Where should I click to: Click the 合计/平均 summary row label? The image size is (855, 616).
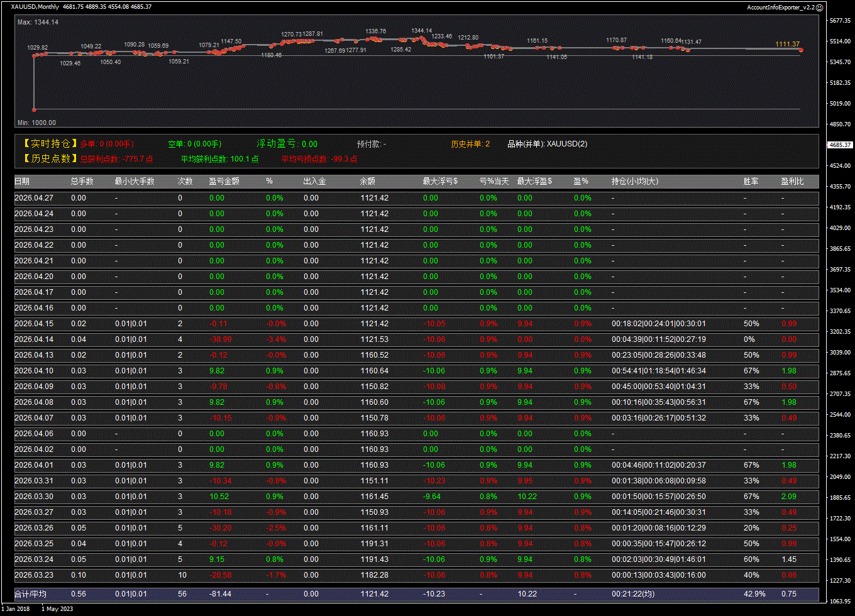pos(31,594)
